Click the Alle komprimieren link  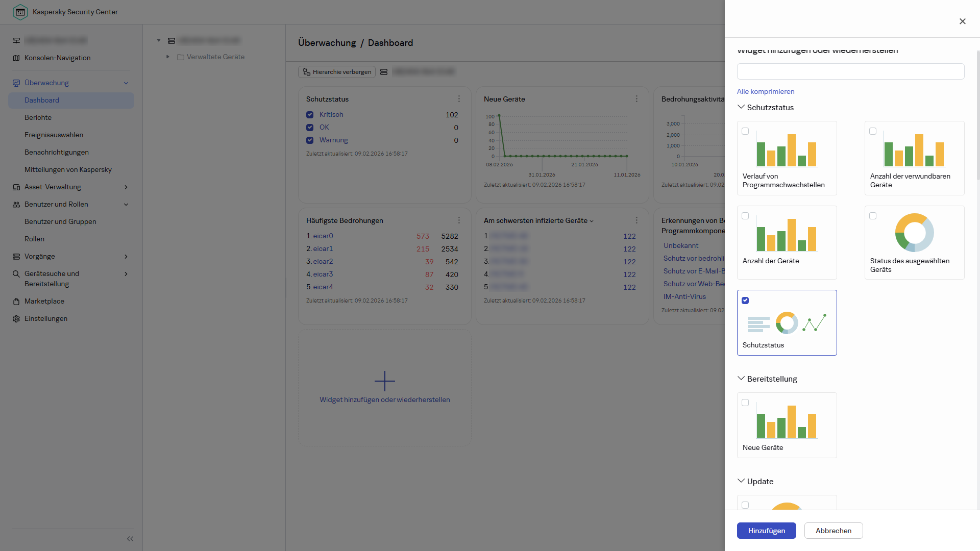click(765, 91)
